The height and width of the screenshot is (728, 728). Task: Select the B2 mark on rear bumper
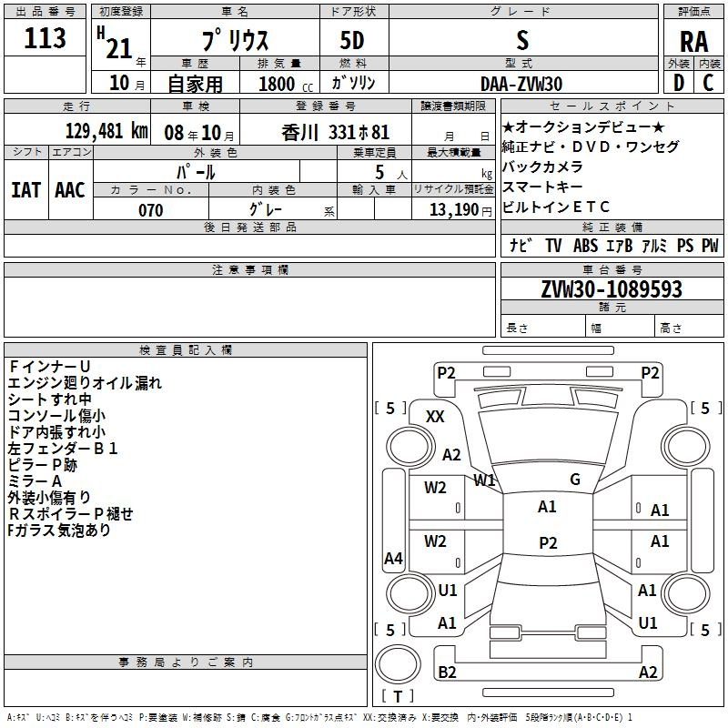447,672
